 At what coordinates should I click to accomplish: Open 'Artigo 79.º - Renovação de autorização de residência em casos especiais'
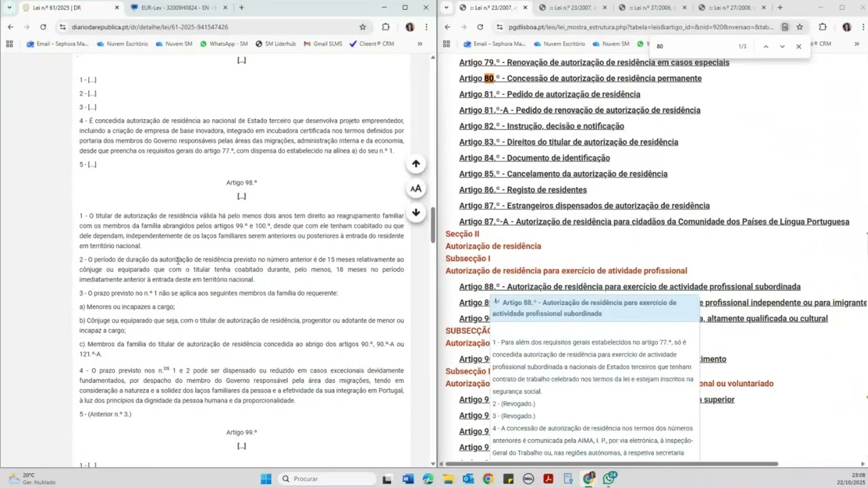[x=594, y=62]
